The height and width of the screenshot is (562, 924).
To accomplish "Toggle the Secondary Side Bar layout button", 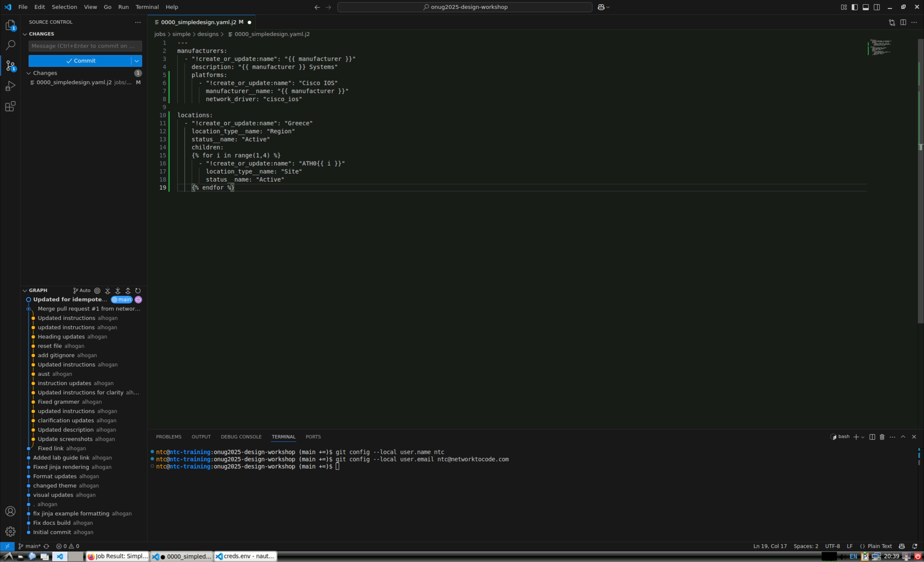I will pyautogui.click(x=876, y=7).
